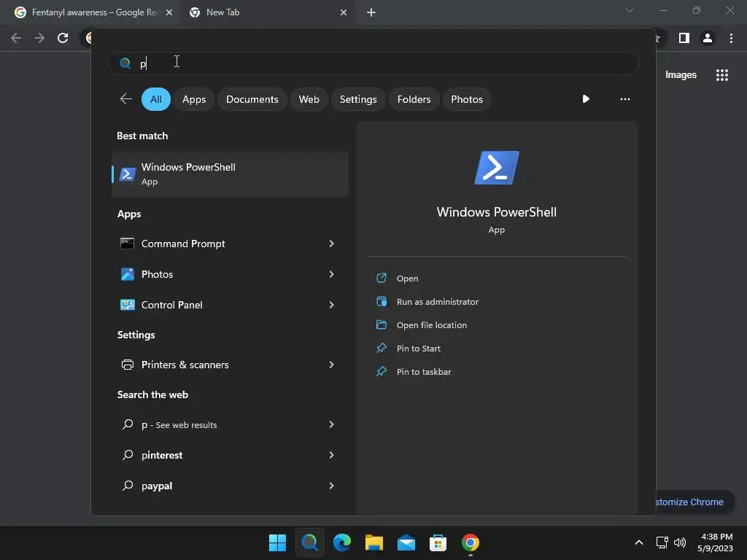747x560 pixels.
Task: Click the network icon in system tray
Action: [662, 542]
